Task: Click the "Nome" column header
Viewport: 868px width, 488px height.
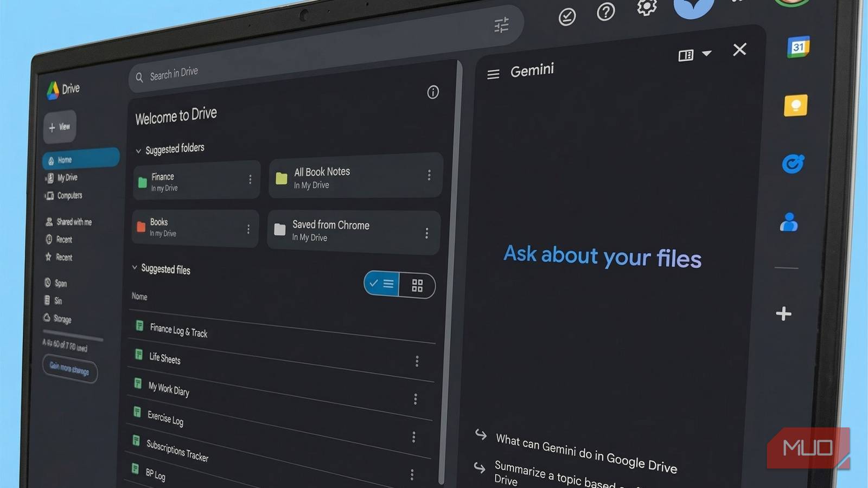Action: pyautogui.click(x=139, y=297)
